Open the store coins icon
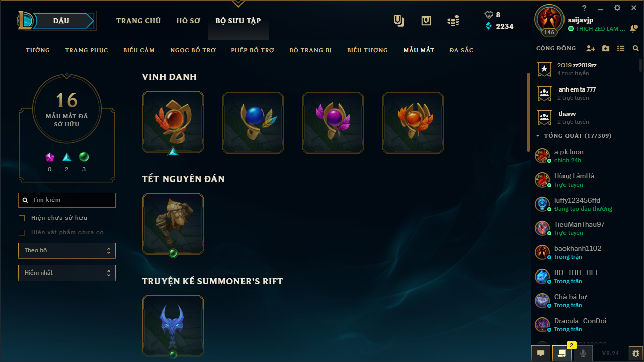The width and height of the screenshot is (644, 362). point(453,21)
